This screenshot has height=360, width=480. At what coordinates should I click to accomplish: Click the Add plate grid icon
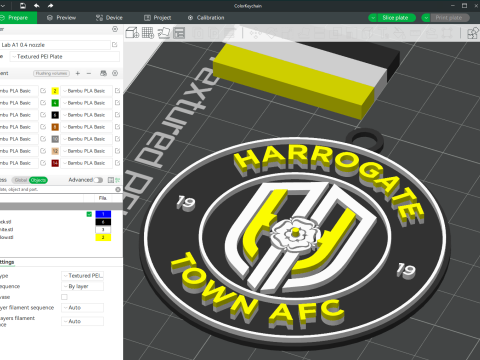[x=148, y=33]
